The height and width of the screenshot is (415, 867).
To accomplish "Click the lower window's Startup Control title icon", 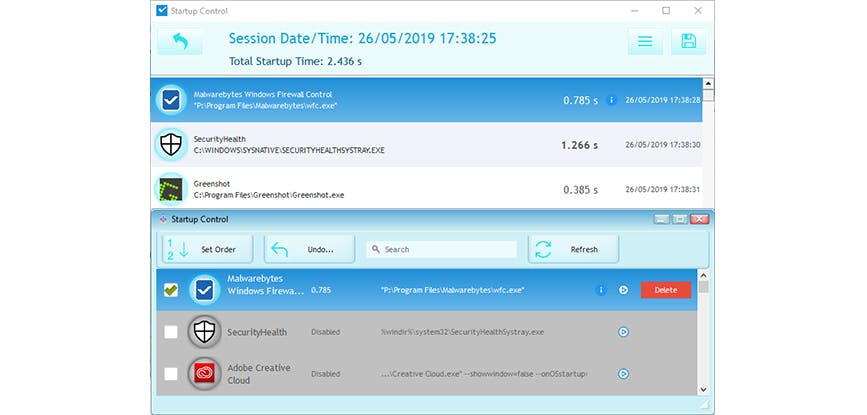I will point(163,219).
